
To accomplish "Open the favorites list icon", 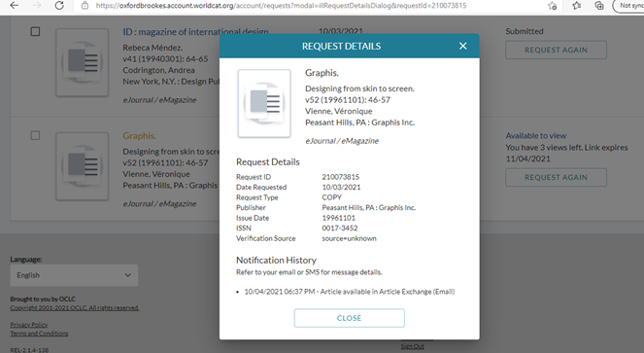I will pos(577,6).
